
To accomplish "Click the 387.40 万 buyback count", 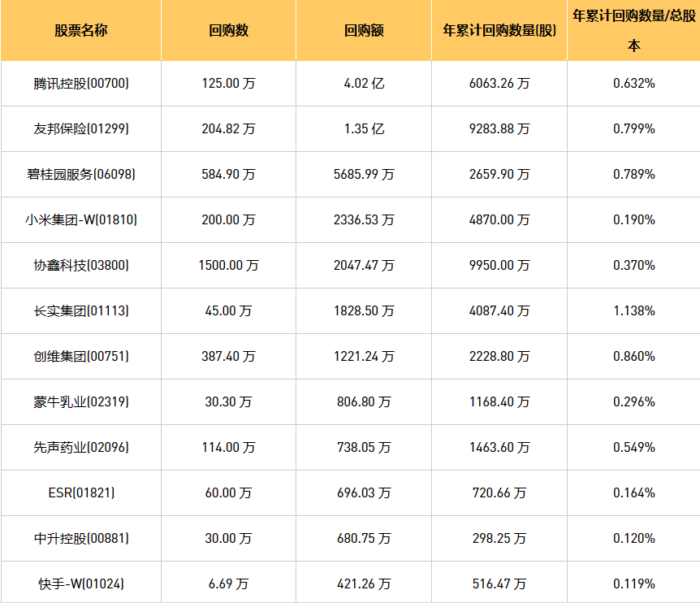I will click(228, 357).
